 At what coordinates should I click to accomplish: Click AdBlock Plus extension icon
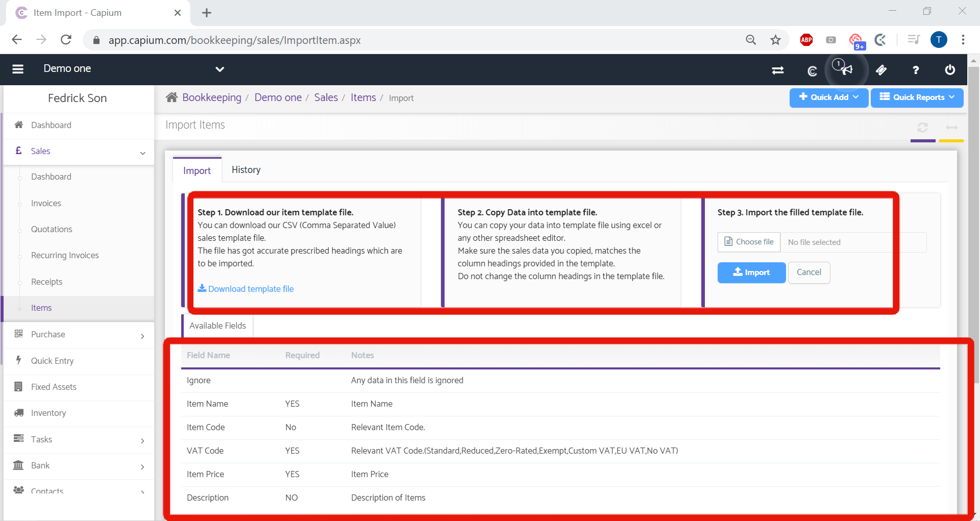[x=806, y=40]
